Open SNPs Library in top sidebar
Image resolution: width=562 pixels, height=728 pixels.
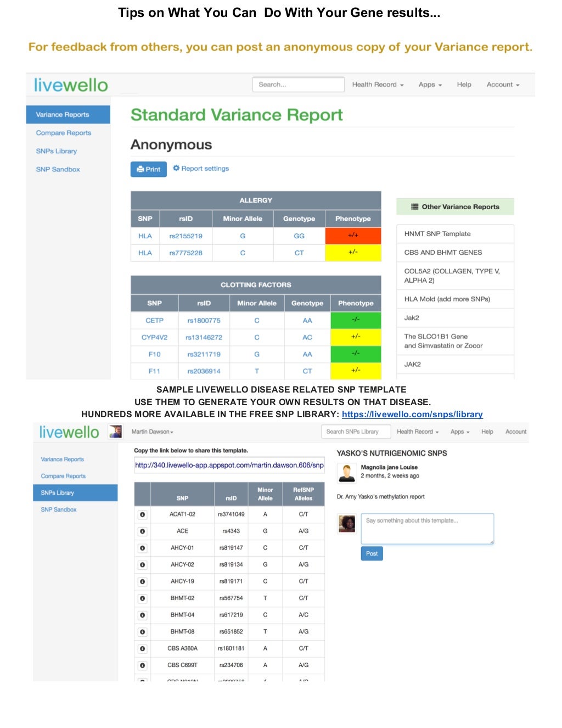[57, 151]
